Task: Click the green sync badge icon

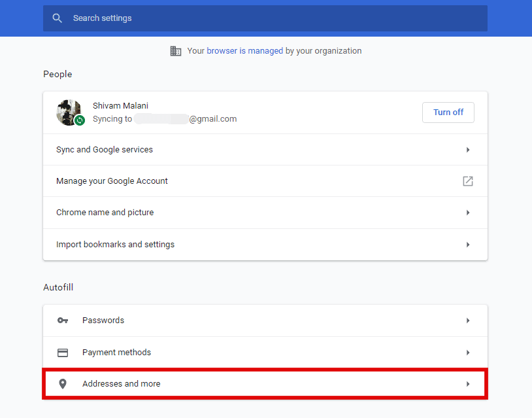Action: pyautogui.click(x=80, y=120)
